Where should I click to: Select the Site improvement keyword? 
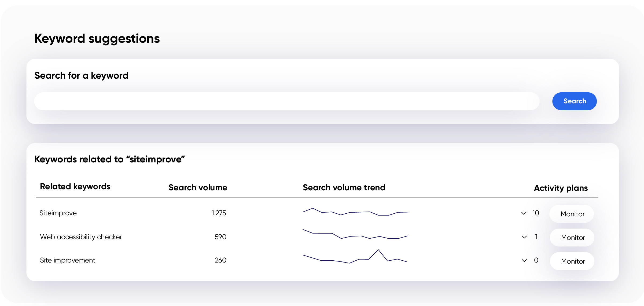[67, 260]
